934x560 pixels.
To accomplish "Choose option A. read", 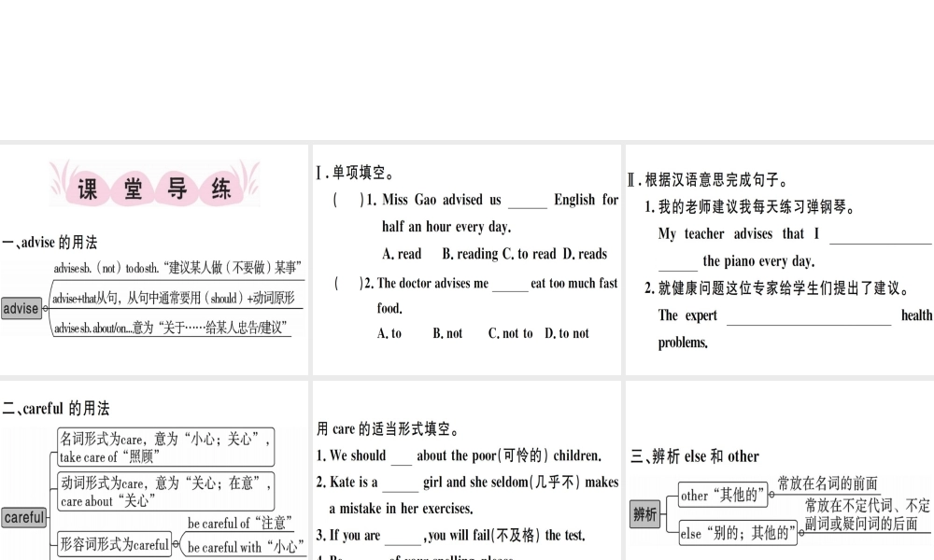I will coord(402,254).
